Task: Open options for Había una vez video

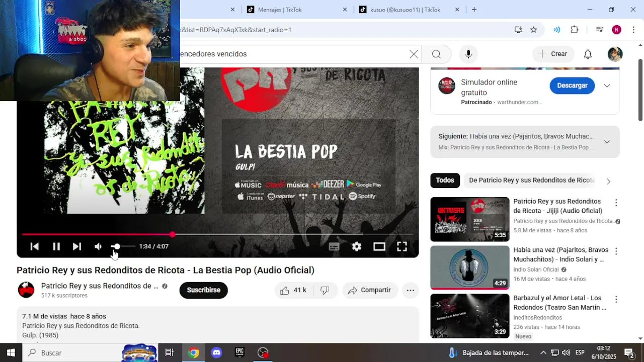Action: pos(616,251)
